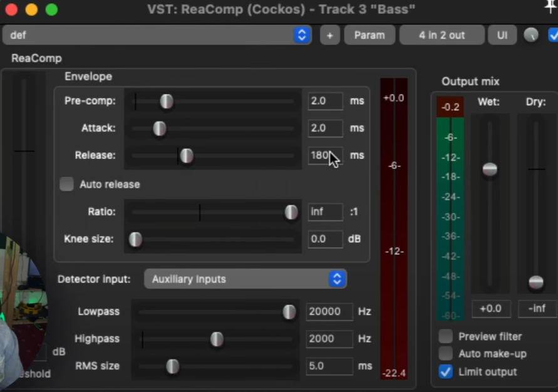Click the gain reduction meter
Viewport: 558px width, 392px height.
point(394,229)
